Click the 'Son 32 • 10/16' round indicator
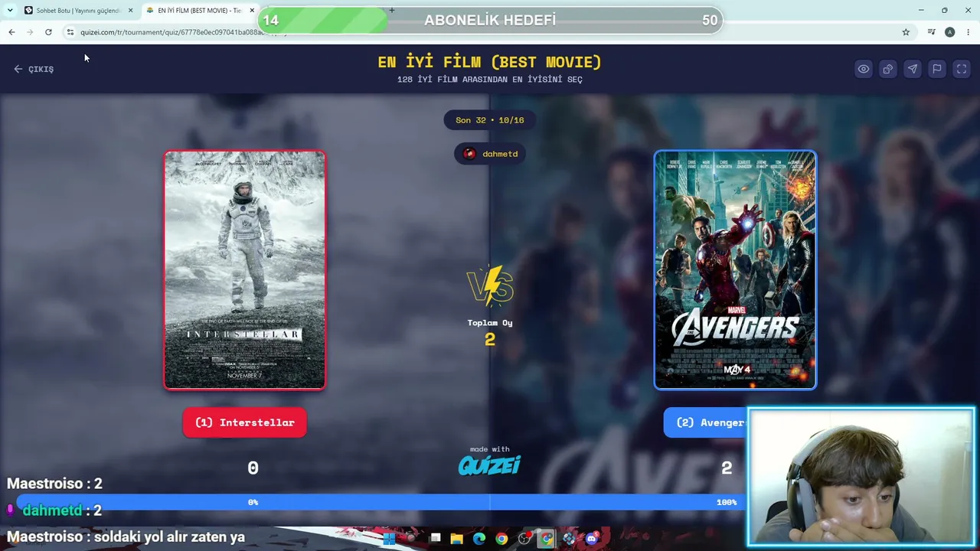This screenshot has height=551, width=980. [x=490, y=120]
